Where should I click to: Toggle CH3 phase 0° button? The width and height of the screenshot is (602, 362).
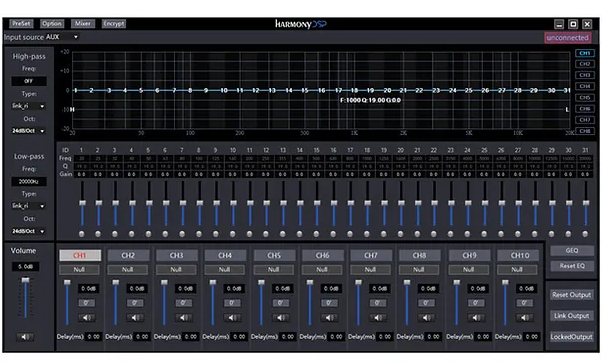pyautogui.click(x=184, y=303)
